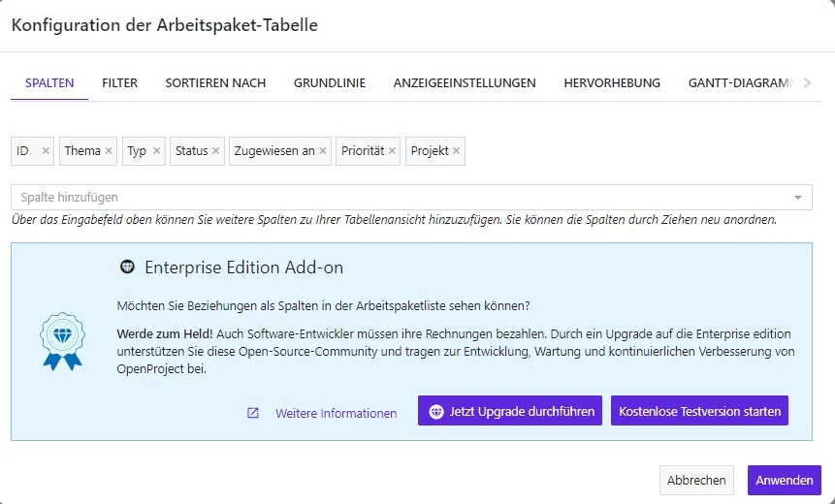Start the Kostenlose Testversion starten button
Image resolution: width=835 pixels, height=504 pixels.
point(699,411)
